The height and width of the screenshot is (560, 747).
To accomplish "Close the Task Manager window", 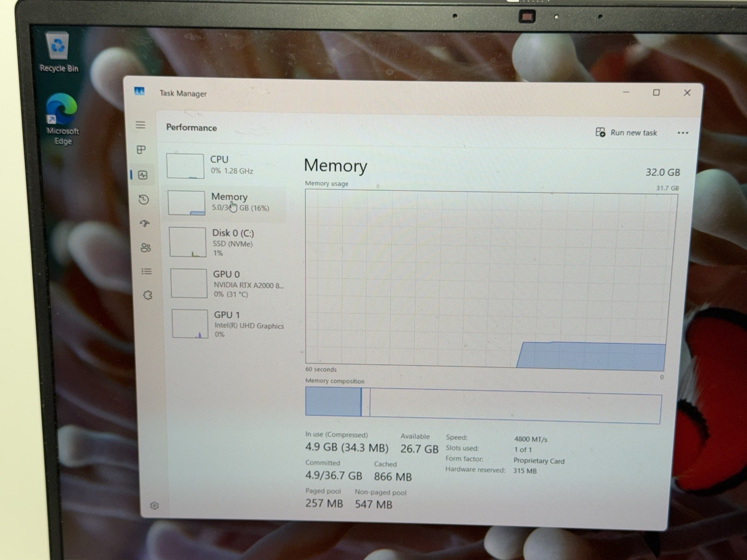I will (x=687, y=92).
